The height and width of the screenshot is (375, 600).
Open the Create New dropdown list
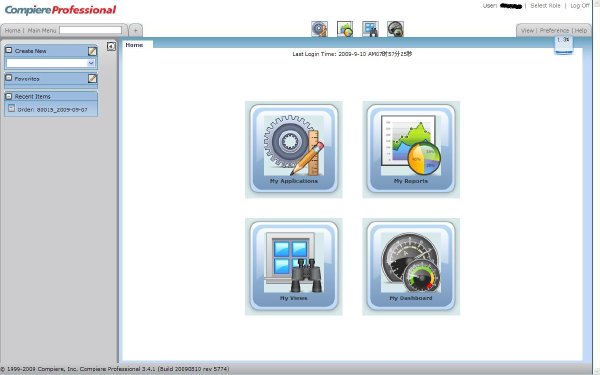click(91, 63)
